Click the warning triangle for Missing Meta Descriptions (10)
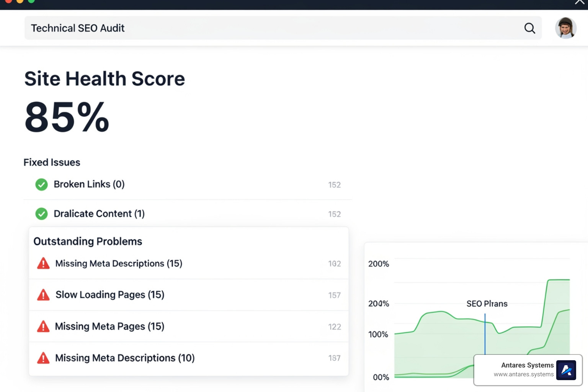The image size is (588, 392). tap(43, 358)
